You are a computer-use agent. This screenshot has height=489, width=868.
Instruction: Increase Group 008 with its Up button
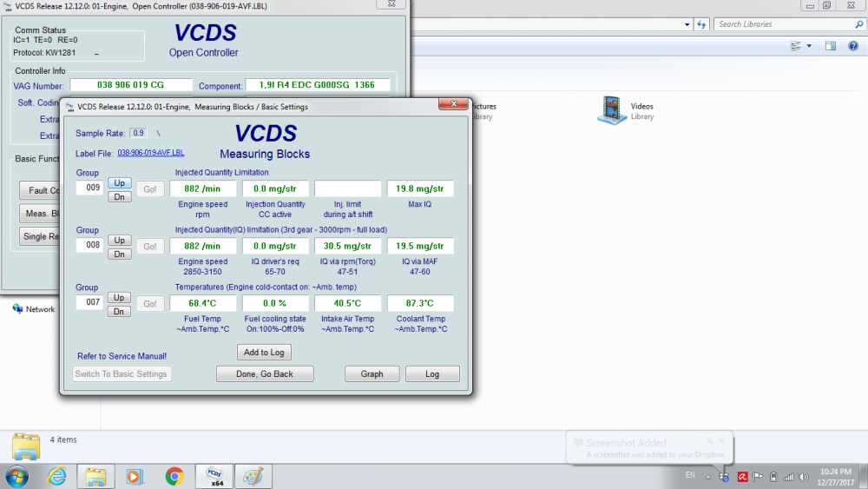(119, 241)
